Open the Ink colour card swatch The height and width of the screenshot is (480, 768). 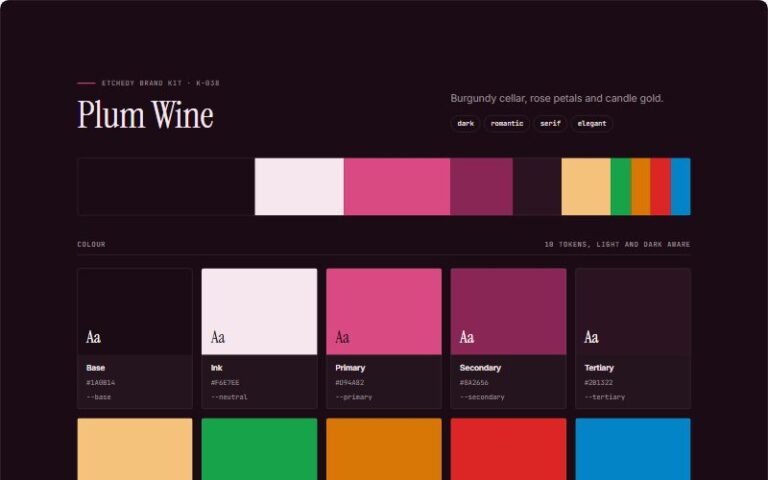click(x=259, y=312)
